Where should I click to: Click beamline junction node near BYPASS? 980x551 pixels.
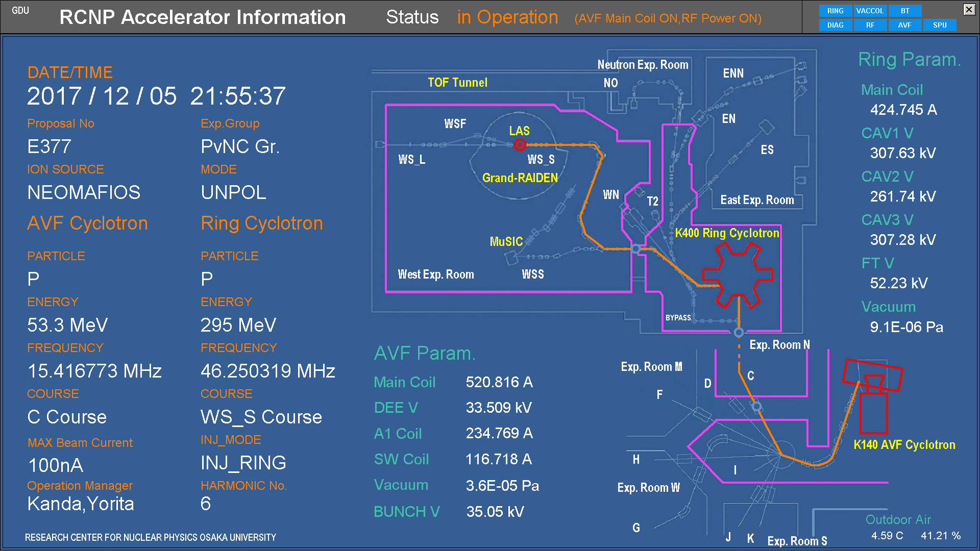(x=739, y=333)
